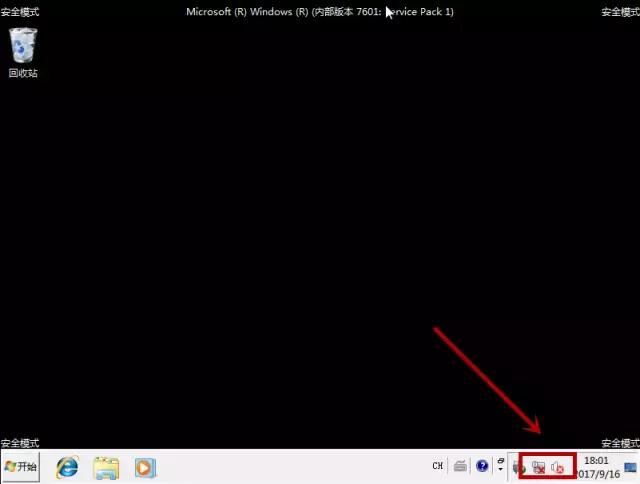Click the CH input language indicator
The width and height of the screenshot is (640, 484).
point(438,466)
